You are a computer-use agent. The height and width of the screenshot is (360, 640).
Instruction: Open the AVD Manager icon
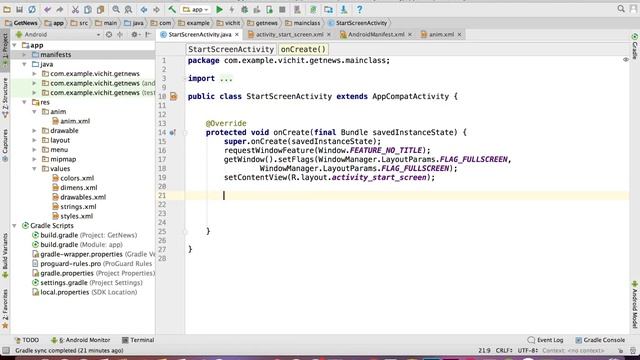(x=298, y=9)
